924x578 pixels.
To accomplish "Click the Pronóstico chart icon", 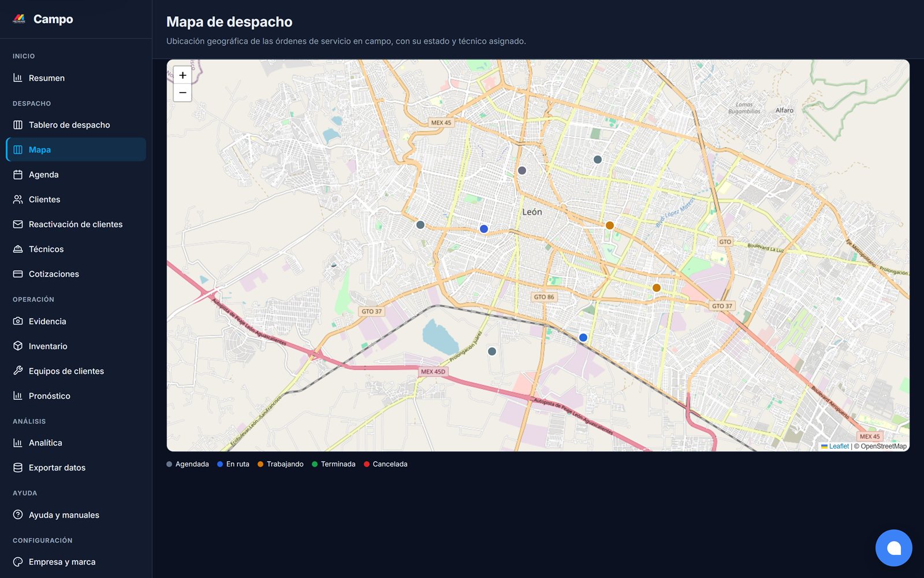I will (18, 396).
